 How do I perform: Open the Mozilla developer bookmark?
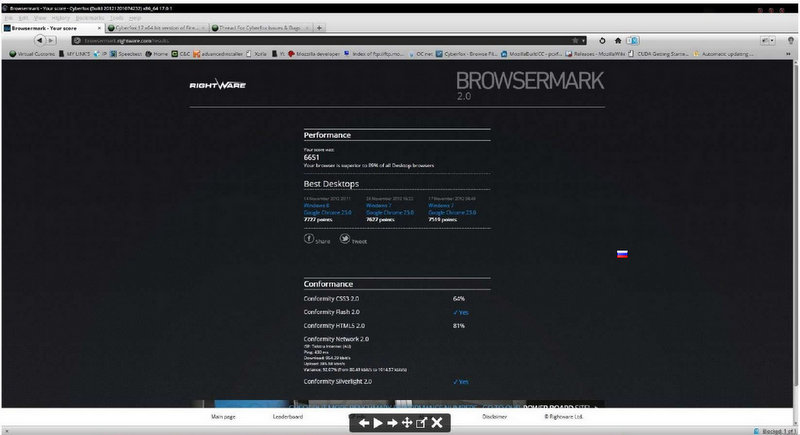[314, 54]
